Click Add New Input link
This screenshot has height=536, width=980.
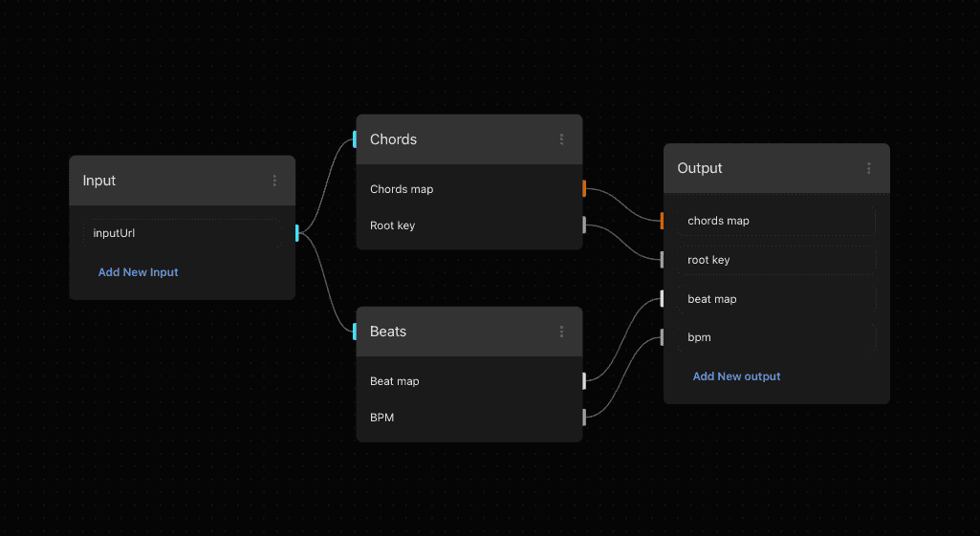(139, 272)
